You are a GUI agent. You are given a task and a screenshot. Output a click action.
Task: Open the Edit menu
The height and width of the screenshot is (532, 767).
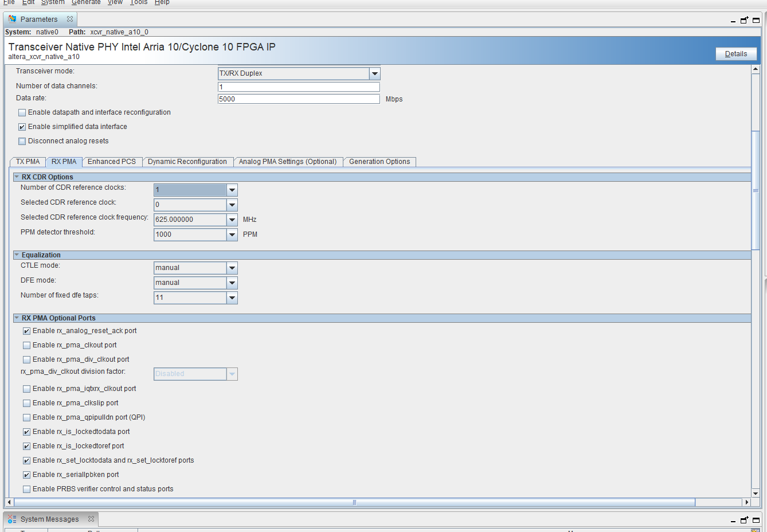(x=28, y=2)
